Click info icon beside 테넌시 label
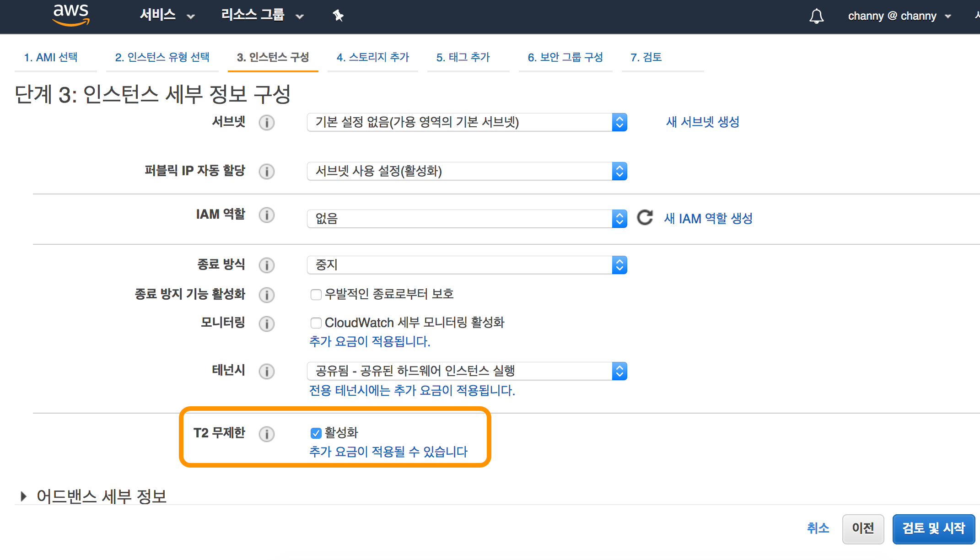Image resolution: width=980 pixels, height=560 pixels. [x=267, y=371]
